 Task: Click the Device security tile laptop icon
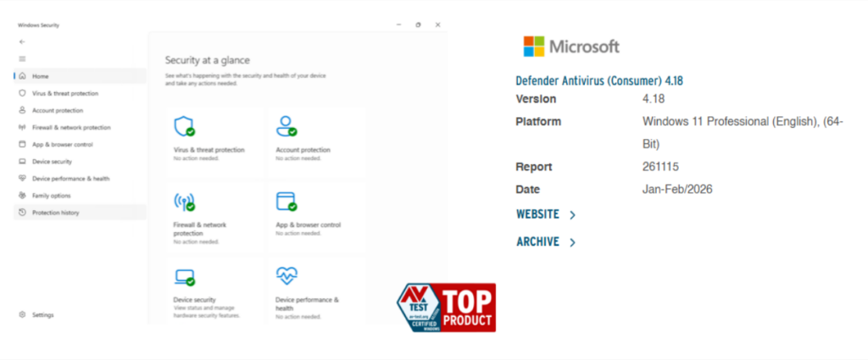(x=184, y=277)
